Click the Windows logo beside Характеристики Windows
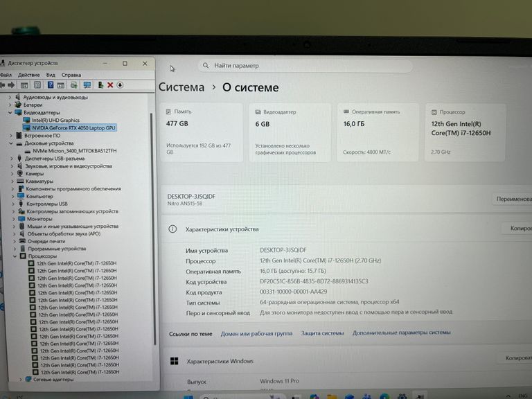 175,361
